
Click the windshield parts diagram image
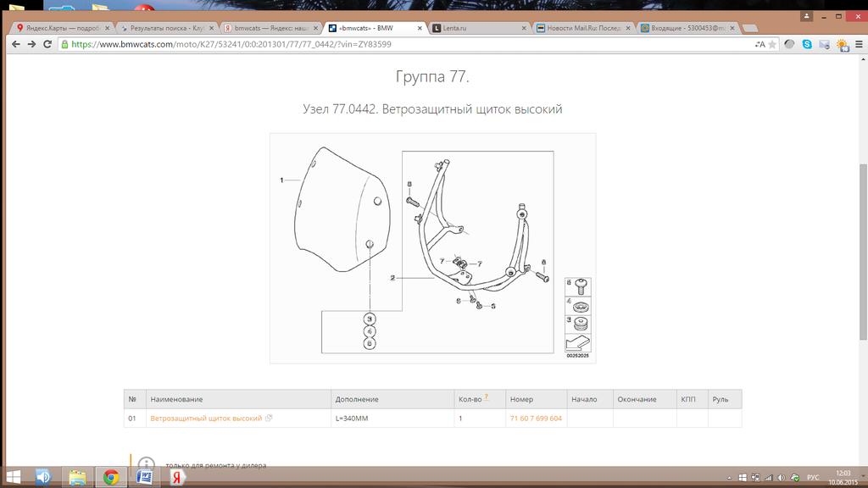tap(432, 248)
